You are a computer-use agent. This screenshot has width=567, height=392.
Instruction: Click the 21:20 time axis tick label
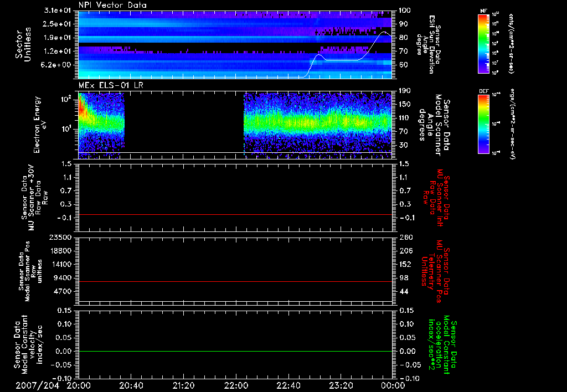pos(183,385)
